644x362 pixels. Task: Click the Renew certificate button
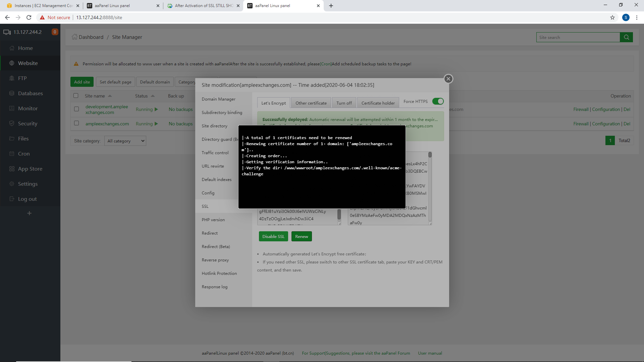click(302, 237)
